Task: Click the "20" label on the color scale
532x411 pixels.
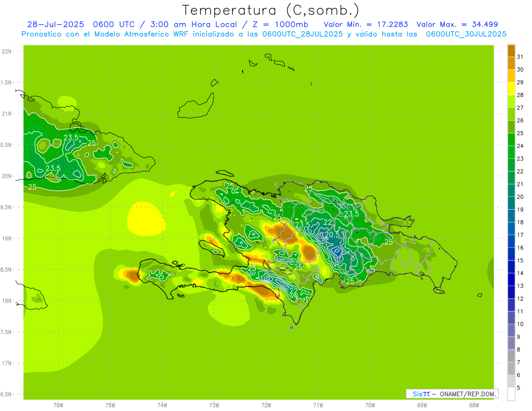Action: [520, 197]
